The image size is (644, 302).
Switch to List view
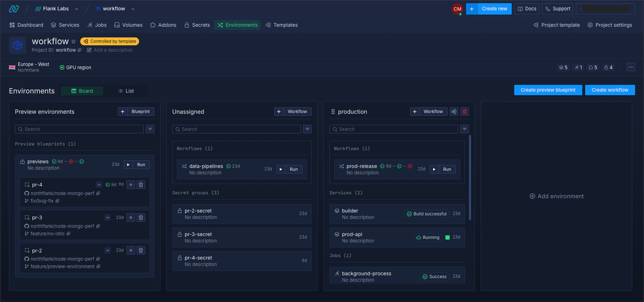(x=126, y=91)
